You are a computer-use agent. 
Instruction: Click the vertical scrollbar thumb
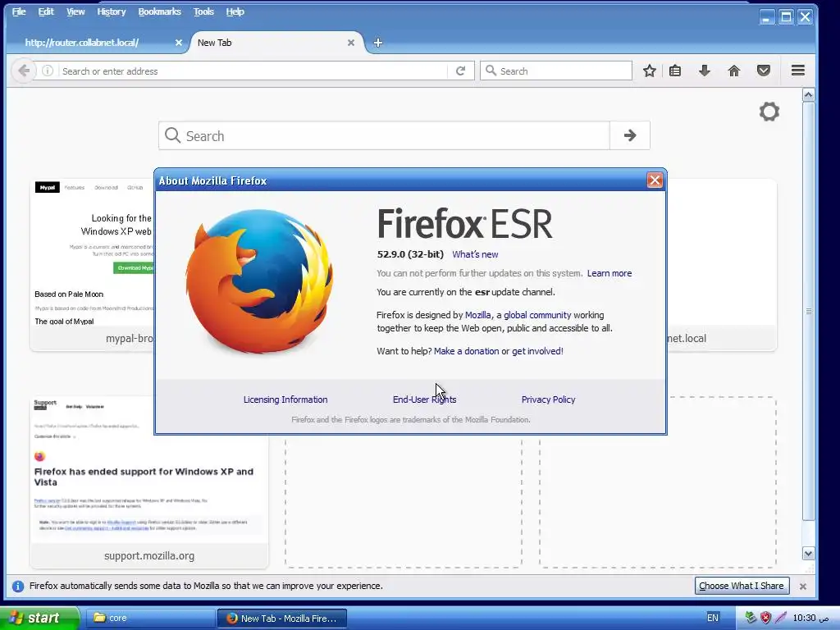[808, 311]
